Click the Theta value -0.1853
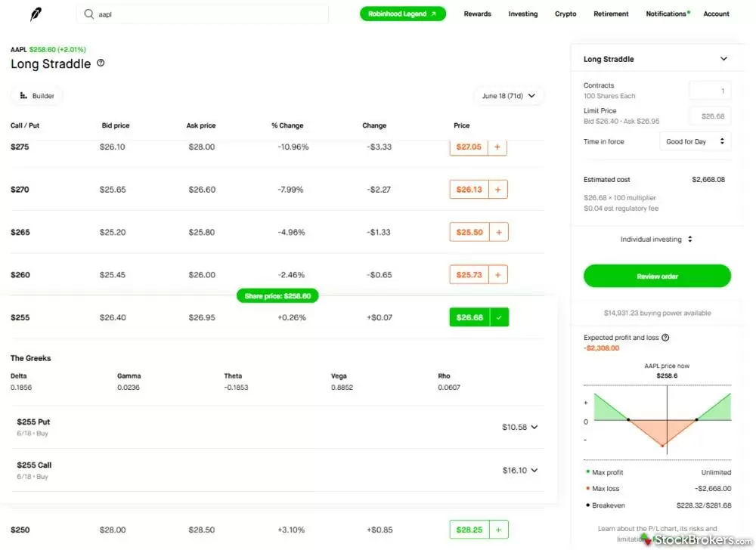 tap(236, 388)
